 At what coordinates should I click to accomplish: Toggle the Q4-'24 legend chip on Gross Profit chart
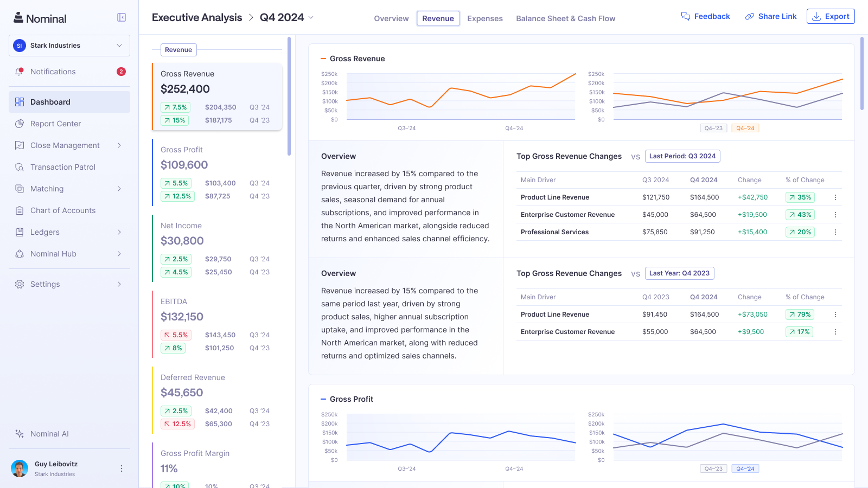[x=744, y=468]
